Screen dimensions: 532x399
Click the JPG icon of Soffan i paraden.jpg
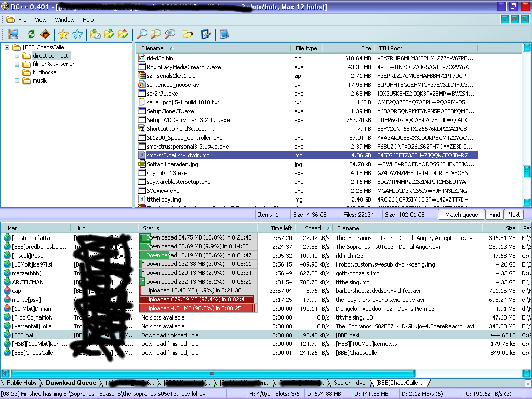(142, 164)
